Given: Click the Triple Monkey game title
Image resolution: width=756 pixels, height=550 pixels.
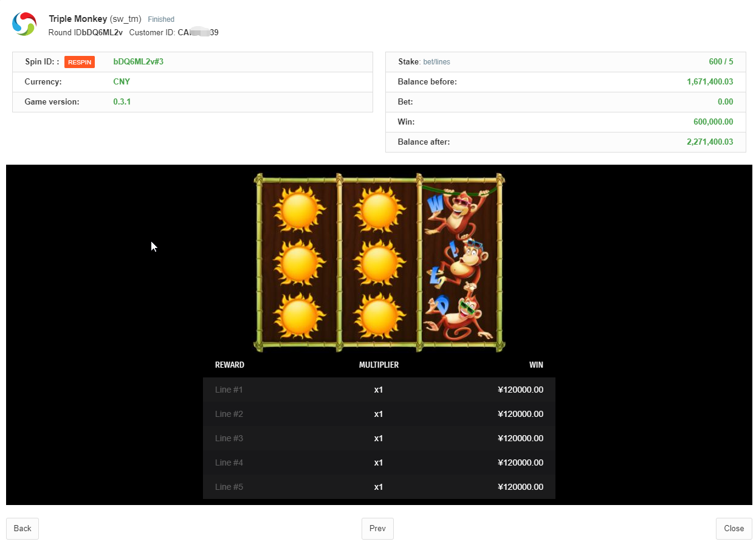Looking at the screenshot, I should point(78,19).
